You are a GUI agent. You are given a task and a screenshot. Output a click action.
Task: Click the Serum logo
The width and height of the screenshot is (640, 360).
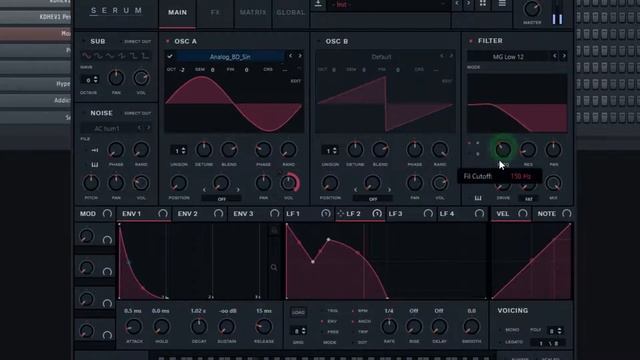116,11
